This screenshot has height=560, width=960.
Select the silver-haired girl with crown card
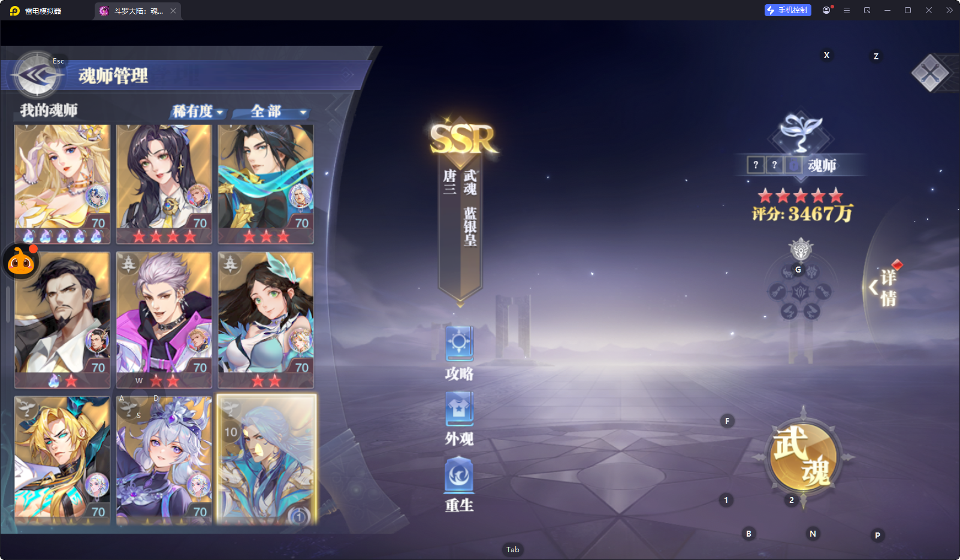pos(164,460)
